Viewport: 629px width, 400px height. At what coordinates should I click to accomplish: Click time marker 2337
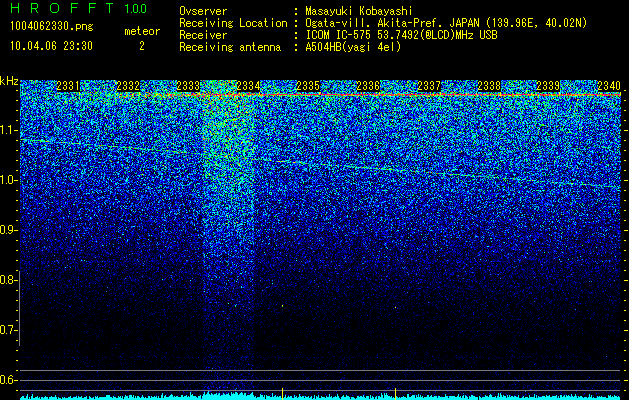pyautogui.click(x=429, y=86)
